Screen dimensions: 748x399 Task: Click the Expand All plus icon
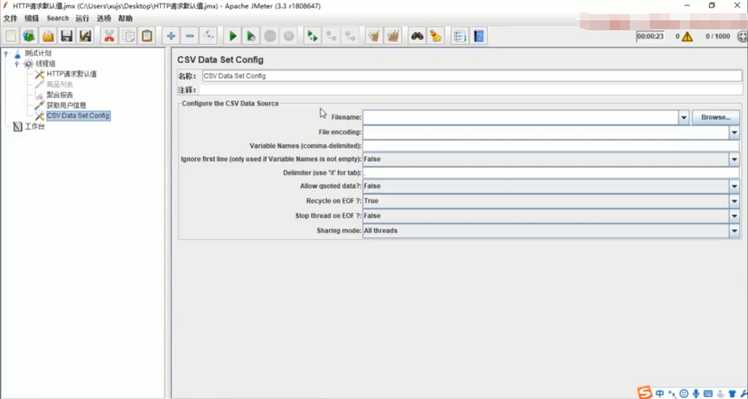click(x=171, y=36)
